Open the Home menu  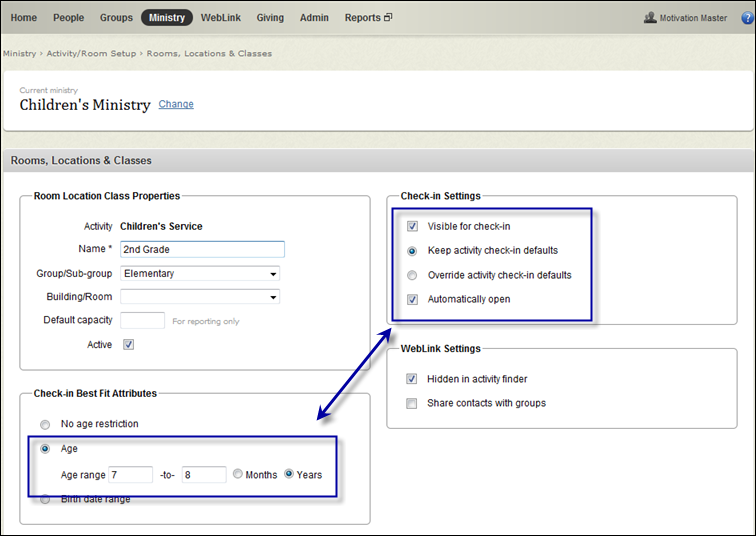click(x=24, y=18)
